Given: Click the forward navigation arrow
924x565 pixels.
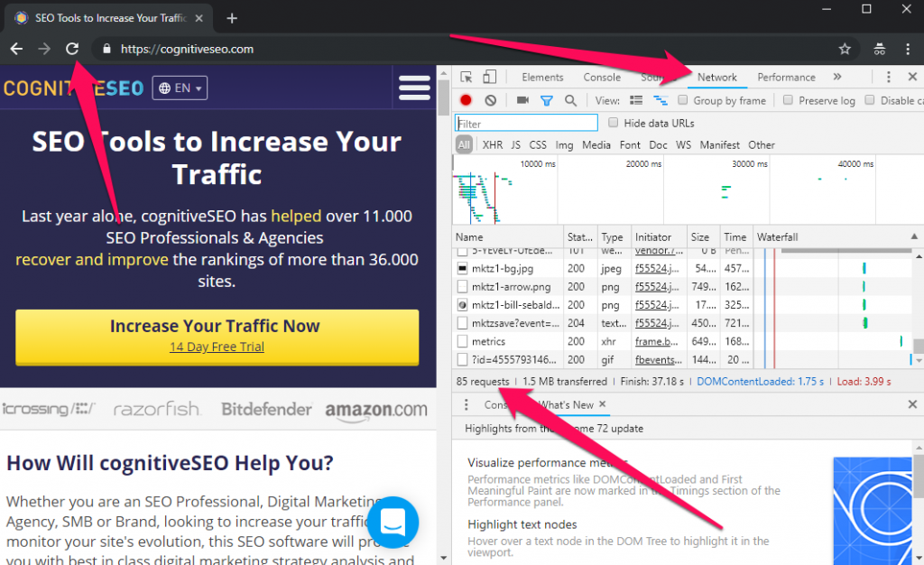Looking at the screenshot, I should click(44, 49).
